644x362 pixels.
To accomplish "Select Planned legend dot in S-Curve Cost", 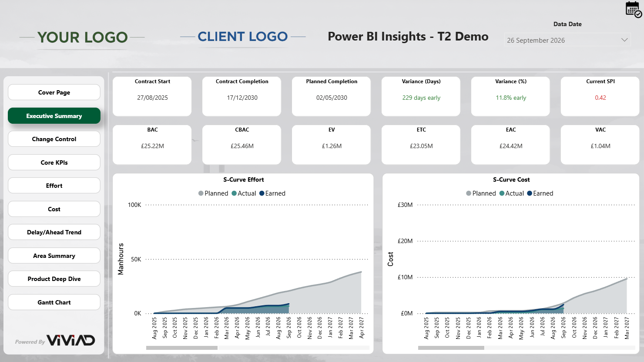I will click(x=469, y=193).
